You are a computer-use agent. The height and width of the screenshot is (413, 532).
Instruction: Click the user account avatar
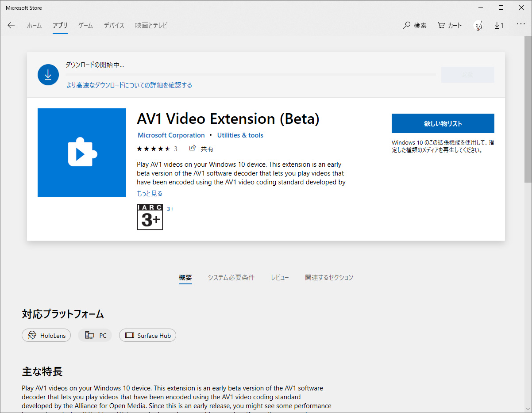click(478, 25)
